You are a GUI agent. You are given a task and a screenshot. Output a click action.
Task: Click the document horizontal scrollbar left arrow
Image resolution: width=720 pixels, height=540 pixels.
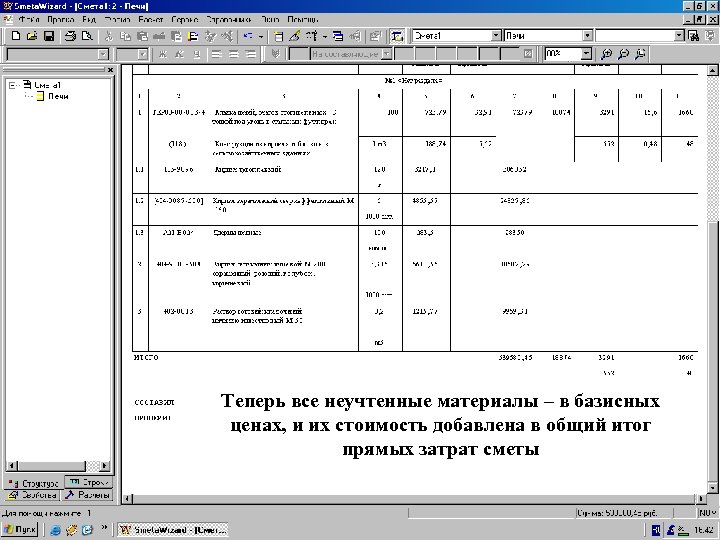pos(127,499)
